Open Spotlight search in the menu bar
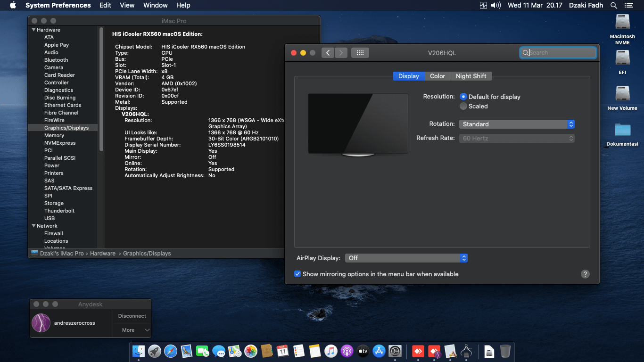Viewport: 644px width, 362px height. (613, 5)
